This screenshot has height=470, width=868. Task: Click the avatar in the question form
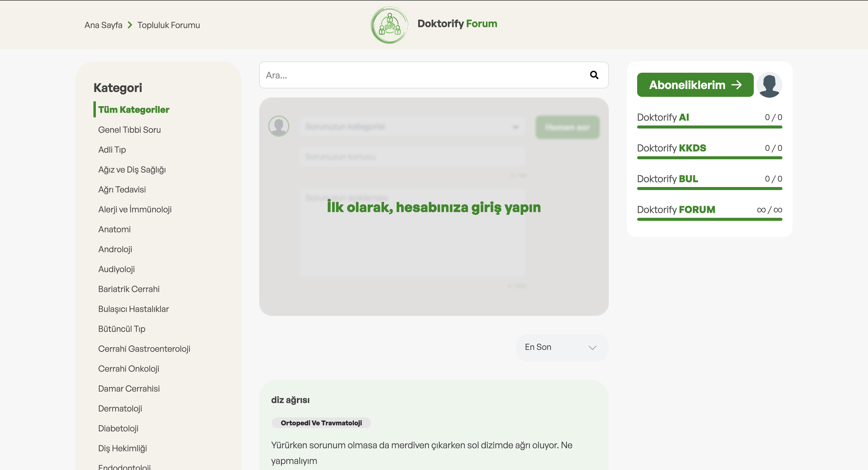point(279,126)
